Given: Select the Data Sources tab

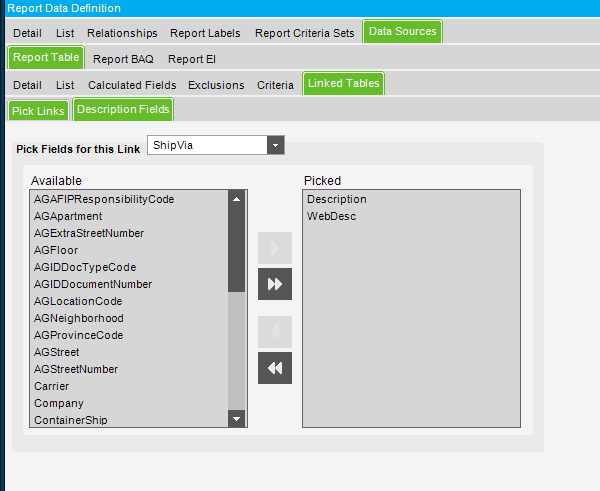Looking at the screenshot, I should click(x=403, y=31).
